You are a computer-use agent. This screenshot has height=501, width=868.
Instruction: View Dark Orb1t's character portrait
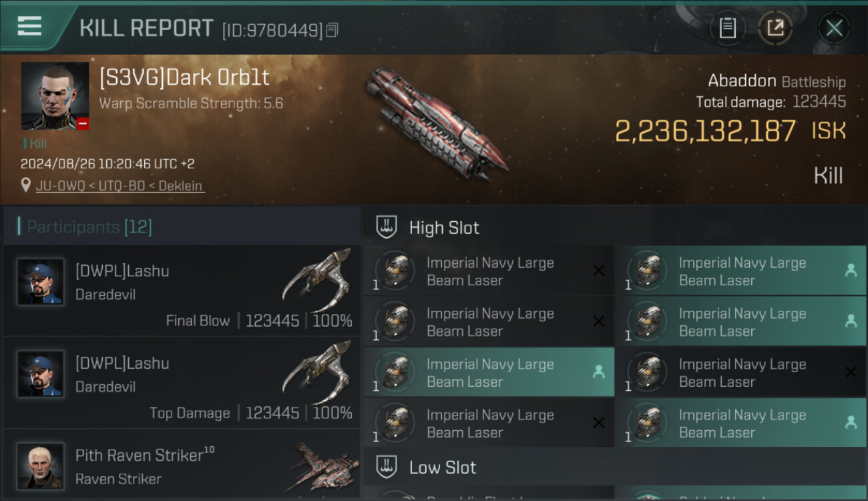click(x=55, y=96)
